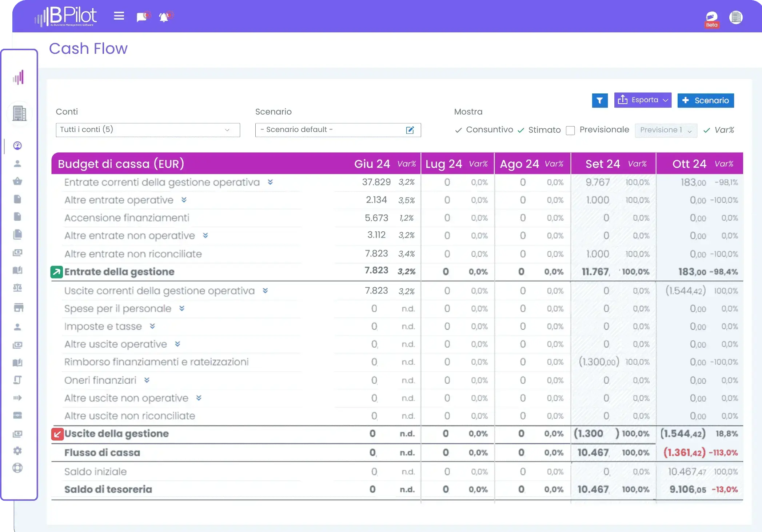Open the briefcase icon in the sidebar
The height and width of the screenshot is (532, 762).
[17, 415]
